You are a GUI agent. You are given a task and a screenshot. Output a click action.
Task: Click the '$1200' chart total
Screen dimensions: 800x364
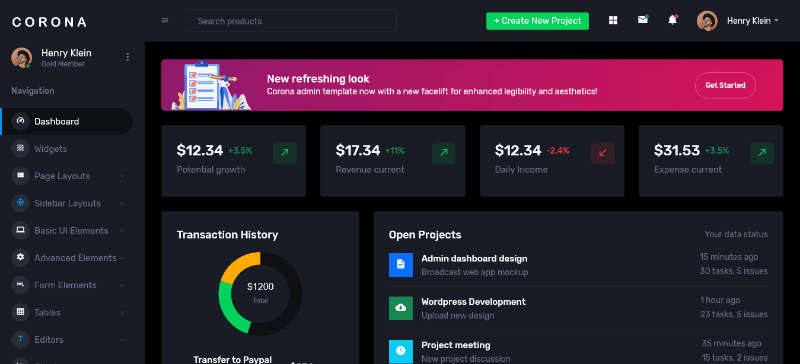click(x=260, y=286)
